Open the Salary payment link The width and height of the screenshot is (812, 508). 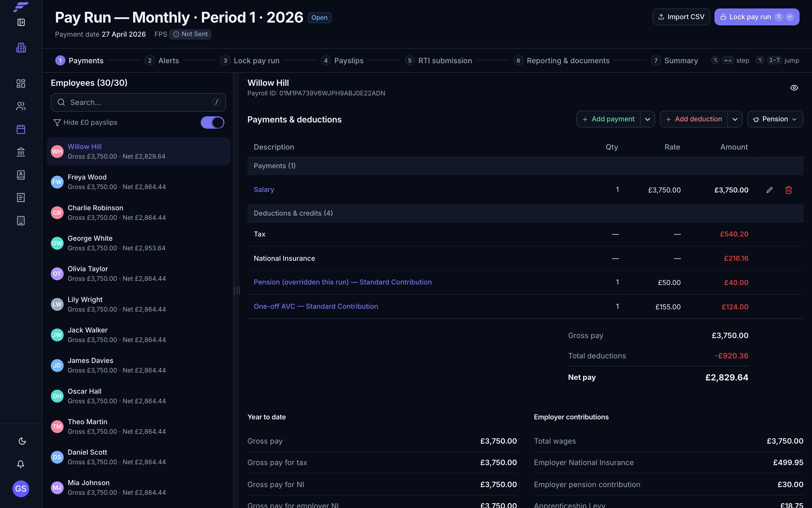pyautogui.click(x=264, y=189)
